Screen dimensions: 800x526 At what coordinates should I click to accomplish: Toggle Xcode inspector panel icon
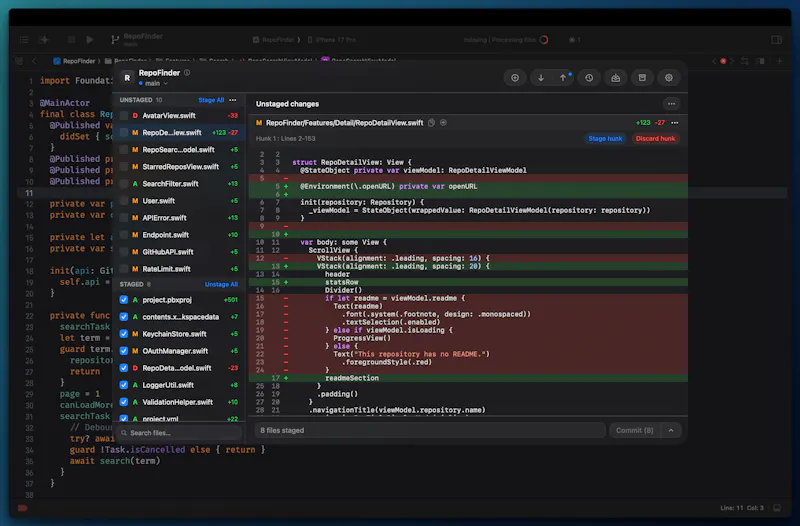pyautogui.click(x=777, y=39)
